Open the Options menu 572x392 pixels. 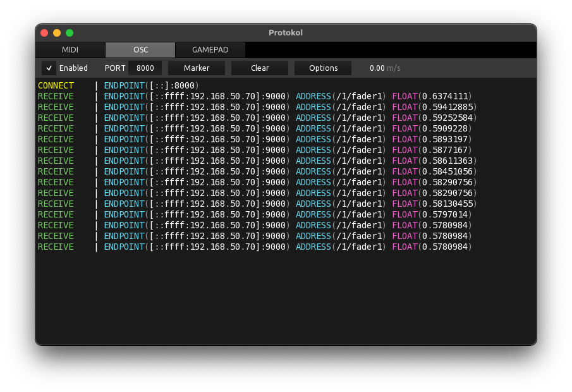click(323, 68)
